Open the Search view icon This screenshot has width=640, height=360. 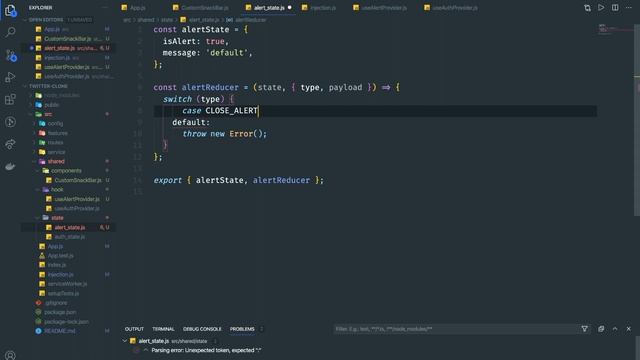pyautogui.click(x=10, y=32)
